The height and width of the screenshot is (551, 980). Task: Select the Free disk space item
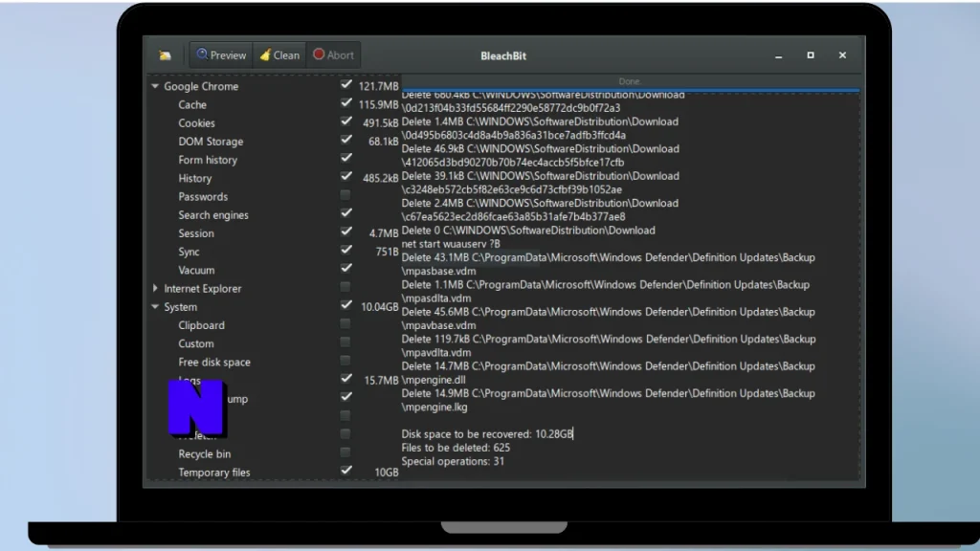point(213,363)
